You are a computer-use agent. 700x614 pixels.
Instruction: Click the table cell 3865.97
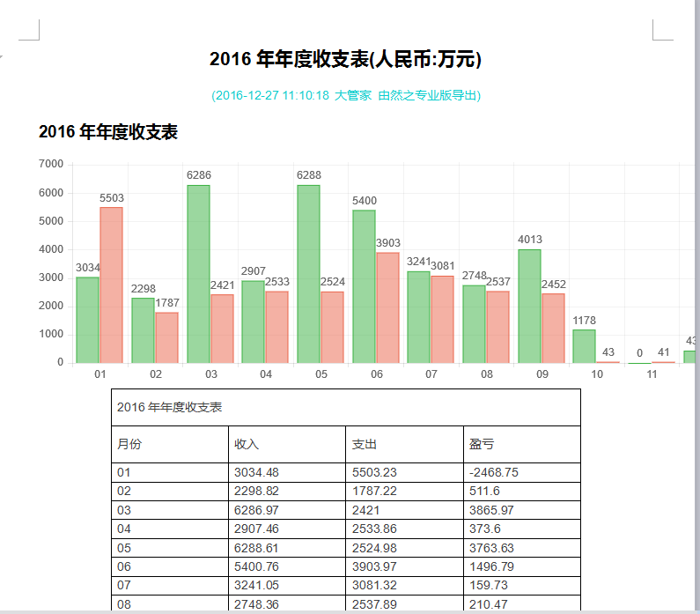tap(522, 510)
